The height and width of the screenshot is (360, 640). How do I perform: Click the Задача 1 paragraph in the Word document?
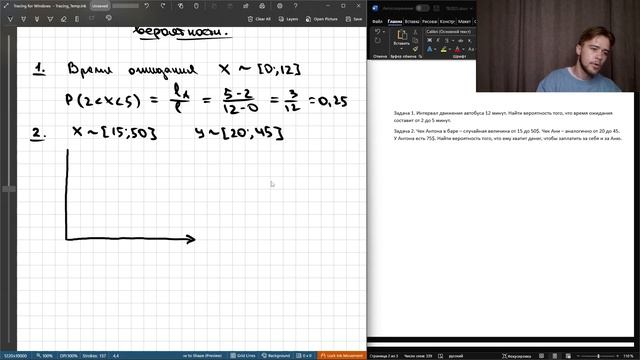coord(503,117)
